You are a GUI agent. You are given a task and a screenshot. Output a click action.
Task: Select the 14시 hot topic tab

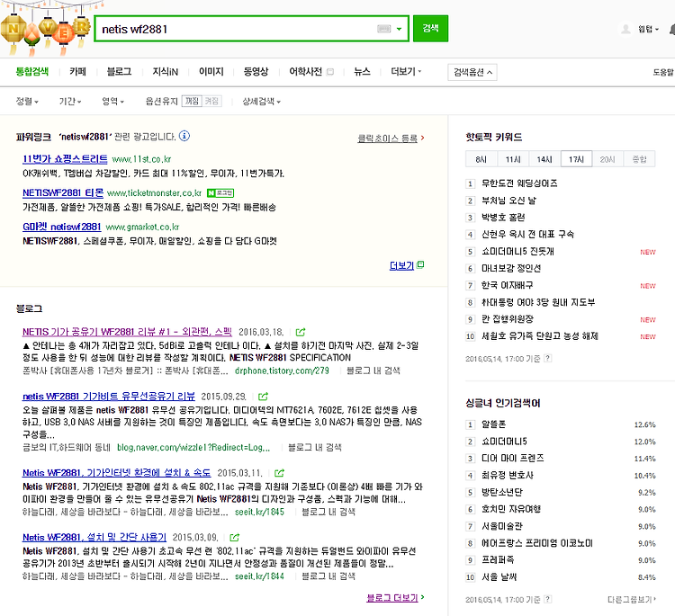544,159
